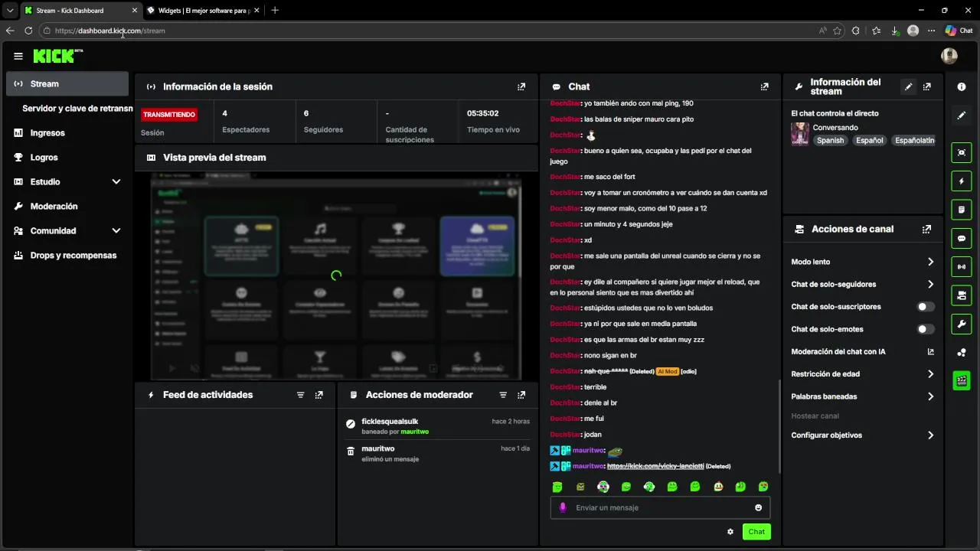980x551 pixels.
Task: Open Restricción de edad options
Action: (x=863, y=374)
